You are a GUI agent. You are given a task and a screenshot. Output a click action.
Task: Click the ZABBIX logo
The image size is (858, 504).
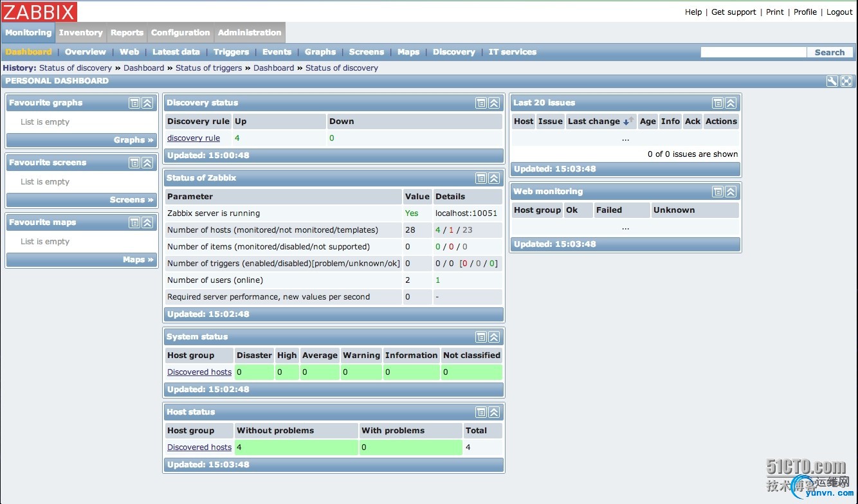[39, 12]
